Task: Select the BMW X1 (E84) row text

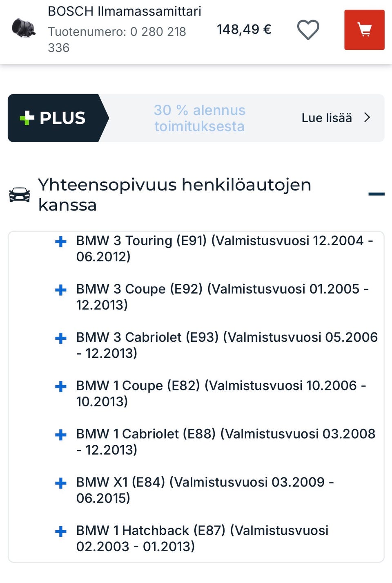Action: point(205,490)
